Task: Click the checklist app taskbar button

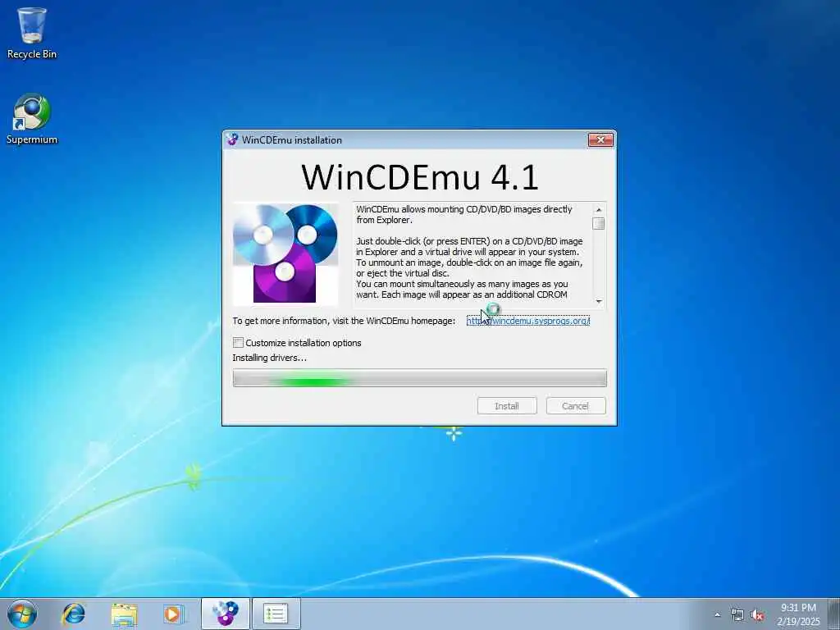Action: [276, 614]
